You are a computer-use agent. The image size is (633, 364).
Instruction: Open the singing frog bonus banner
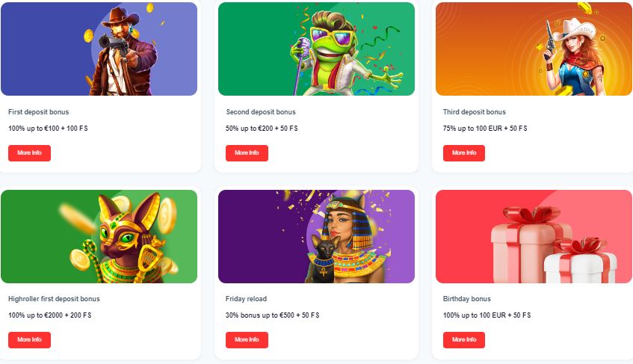[316, 49]
